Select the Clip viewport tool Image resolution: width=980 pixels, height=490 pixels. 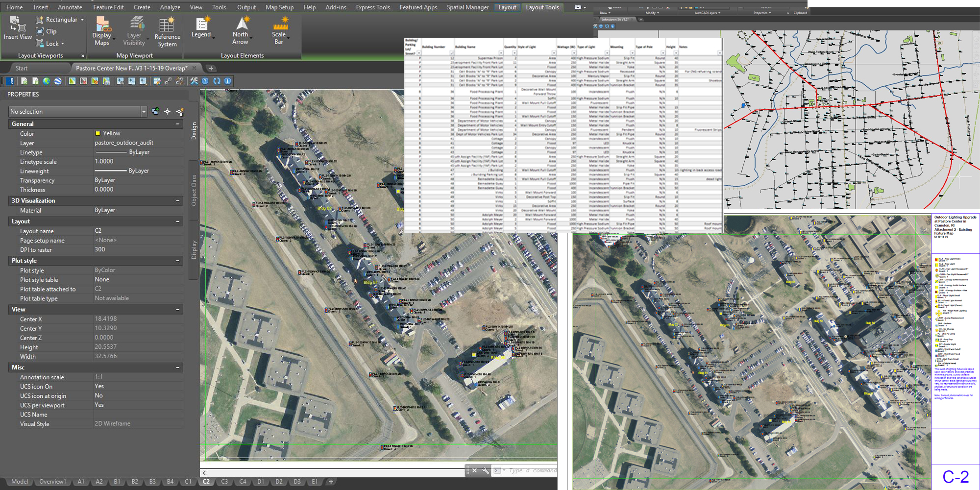click(x=46, y=31)
